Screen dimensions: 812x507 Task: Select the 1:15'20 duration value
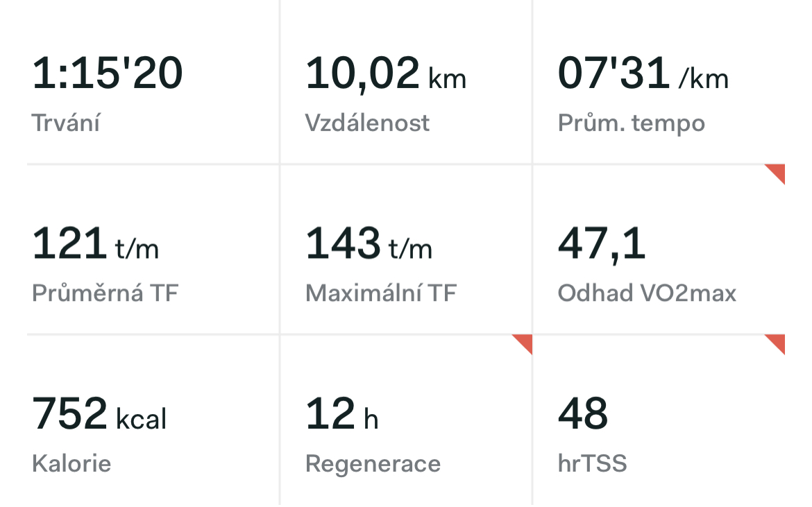click(107, 73)
